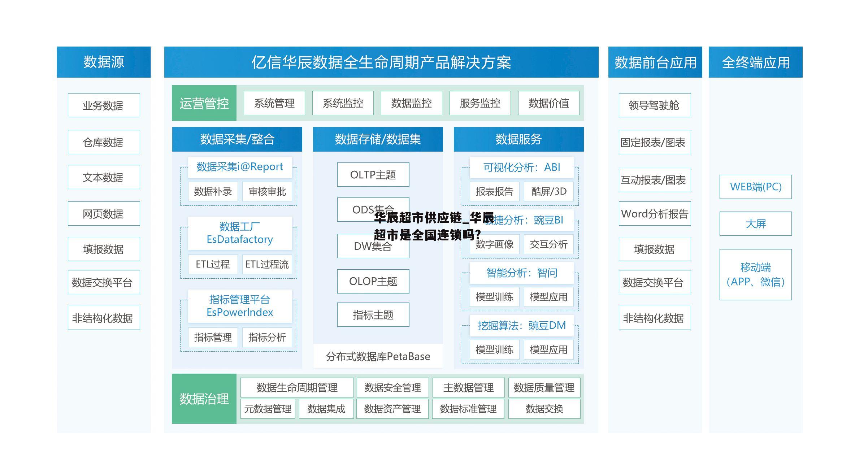Viewport: 868px width, 474px height.
Task: Select the WEB端(PC) box
Action: 756,187
